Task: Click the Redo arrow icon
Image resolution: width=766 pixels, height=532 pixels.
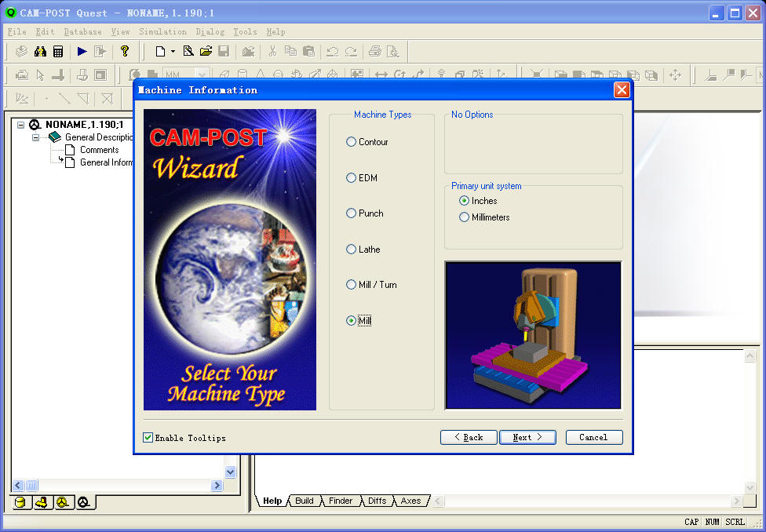Action: click(x=351, y=51)
